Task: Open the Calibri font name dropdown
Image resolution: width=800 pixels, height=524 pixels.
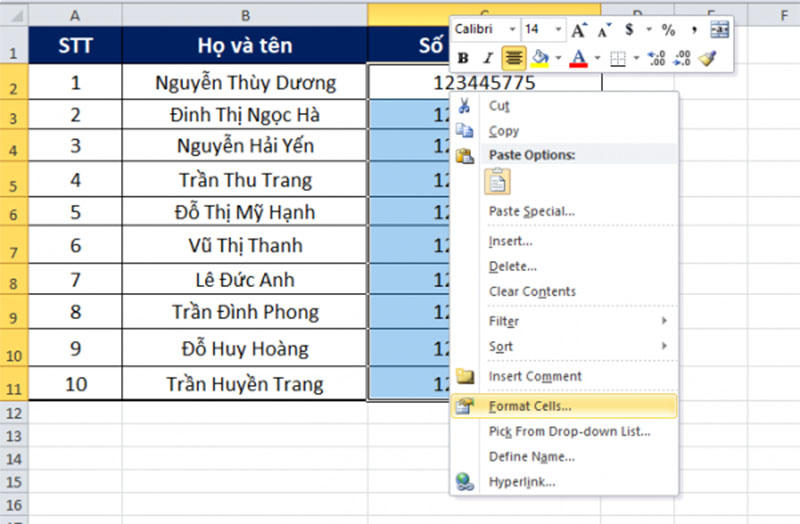Action: [512, 30]
